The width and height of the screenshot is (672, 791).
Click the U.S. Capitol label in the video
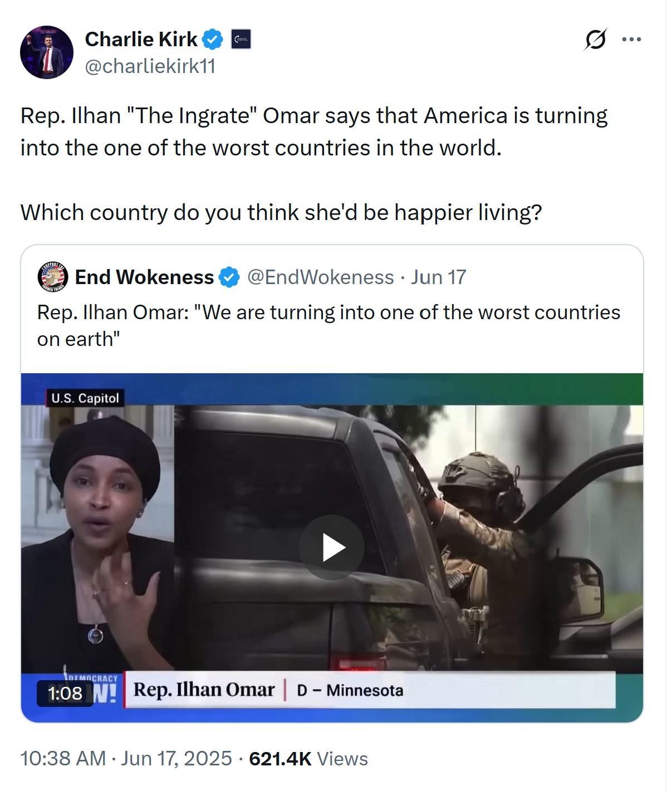pyautogui.click(x=85, y=398)
